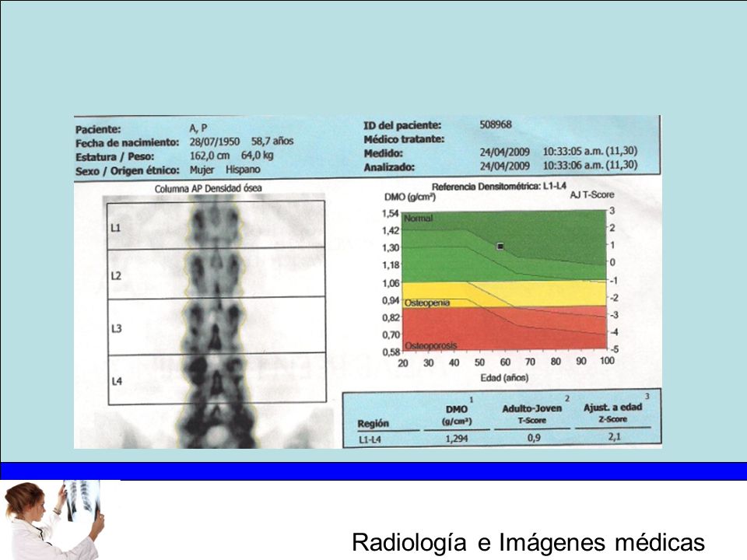Click the 'Osteoporosis' zone label
747x560 pixels.
point(430,345)
